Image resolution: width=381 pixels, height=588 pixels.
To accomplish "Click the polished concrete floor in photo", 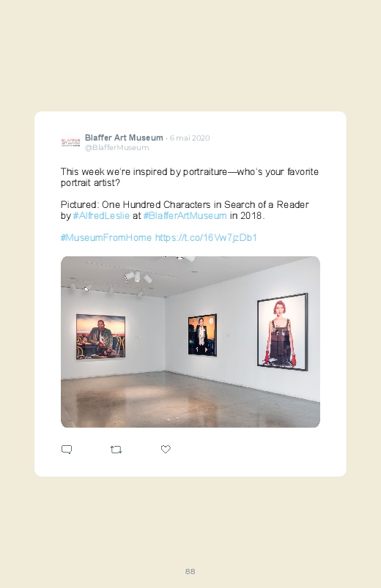I will pyautogui.click(x=190, y=399).
